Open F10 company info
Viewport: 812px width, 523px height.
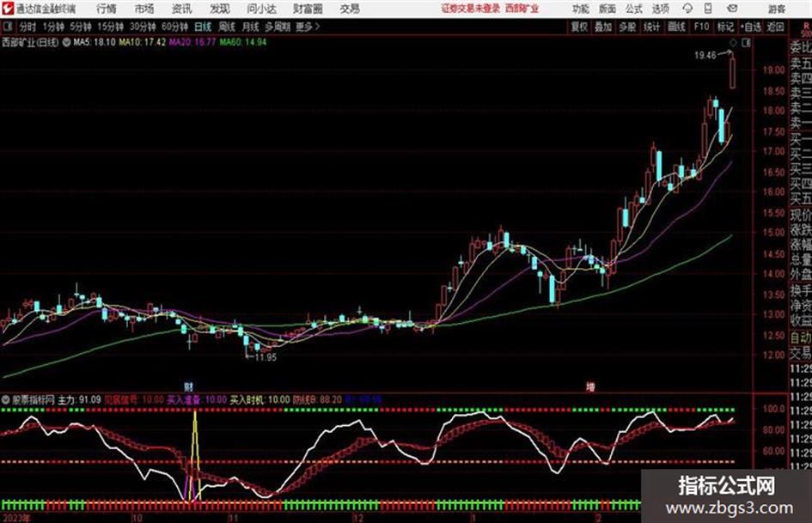point(701,27)
